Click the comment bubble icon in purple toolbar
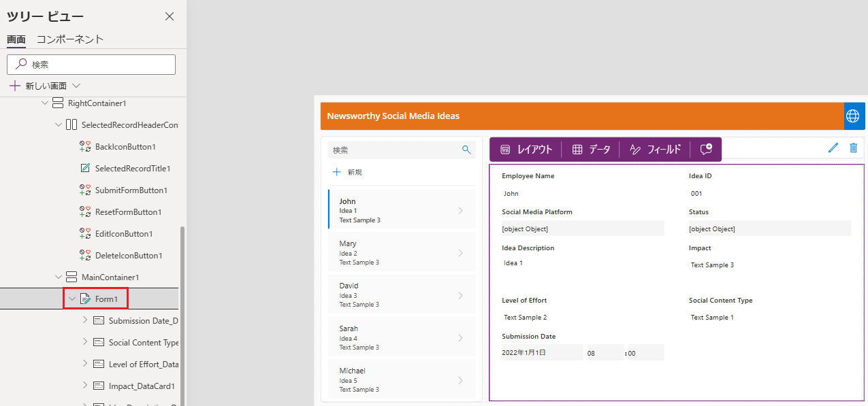Image resolution: width=868 pixels, height=406 pixels. (x=706, y=150)
